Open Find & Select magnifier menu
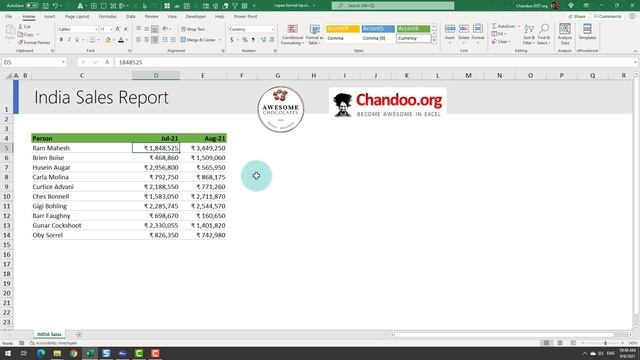 [543, 34]
